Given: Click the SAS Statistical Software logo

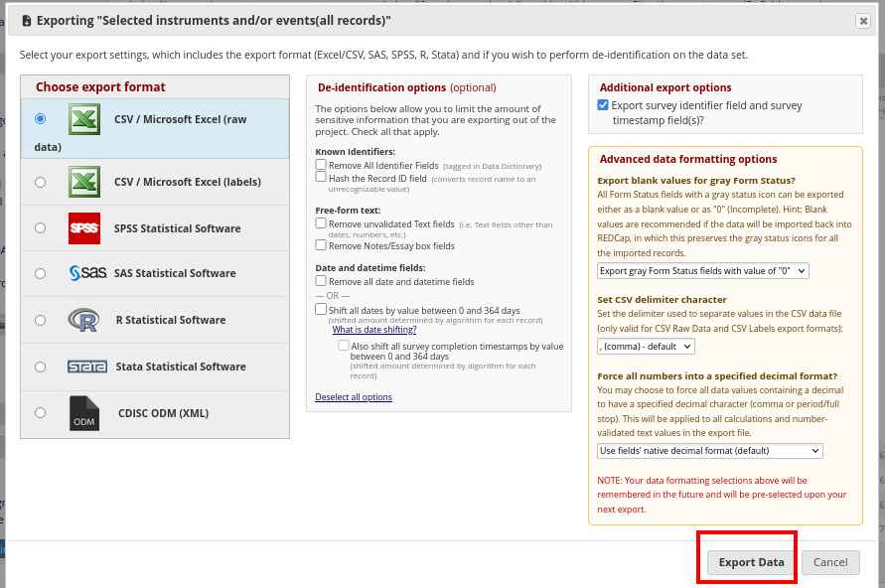Looking at the screenshot, I should tap(87, 273).
